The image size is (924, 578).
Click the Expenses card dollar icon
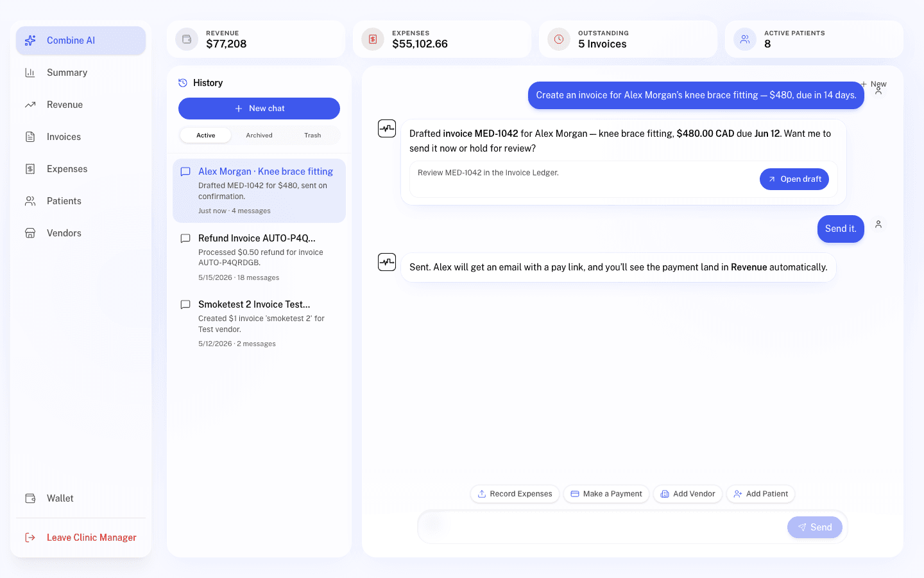tap(373, 39)
